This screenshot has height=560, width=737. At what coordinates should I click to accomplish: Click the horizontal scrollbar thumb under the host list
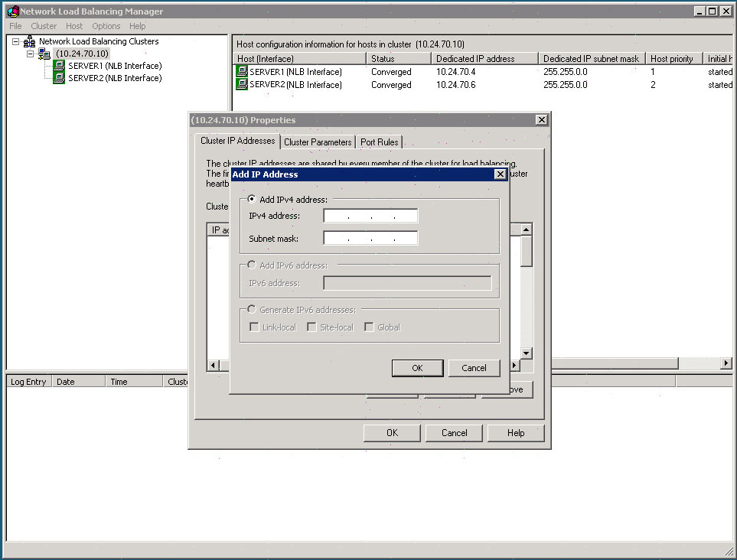(x=615, y=363)
